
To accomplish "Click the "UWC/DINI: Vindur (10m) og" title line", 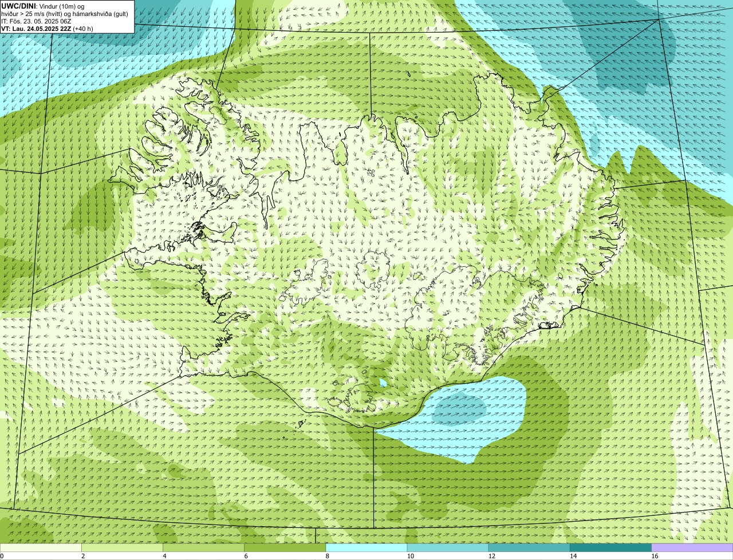I will coord(43,6).
